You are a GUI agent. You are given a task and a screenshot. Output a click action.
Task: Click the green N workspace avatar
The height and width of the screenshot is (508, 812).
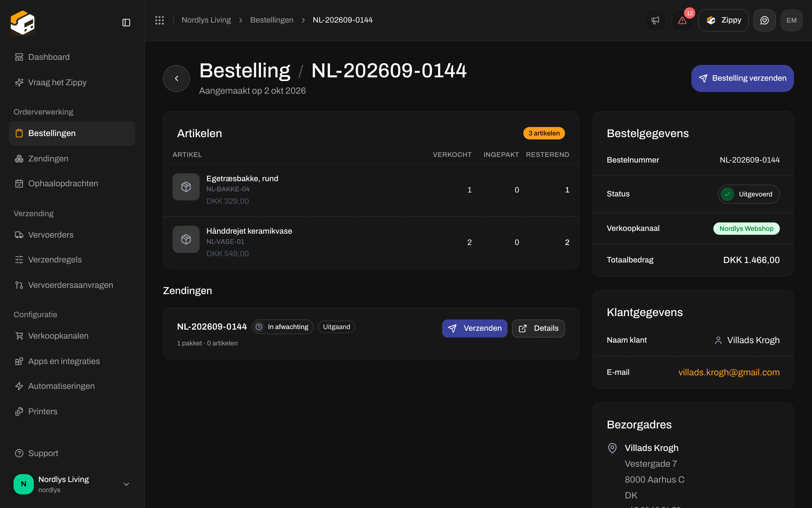tap(23, 484)
